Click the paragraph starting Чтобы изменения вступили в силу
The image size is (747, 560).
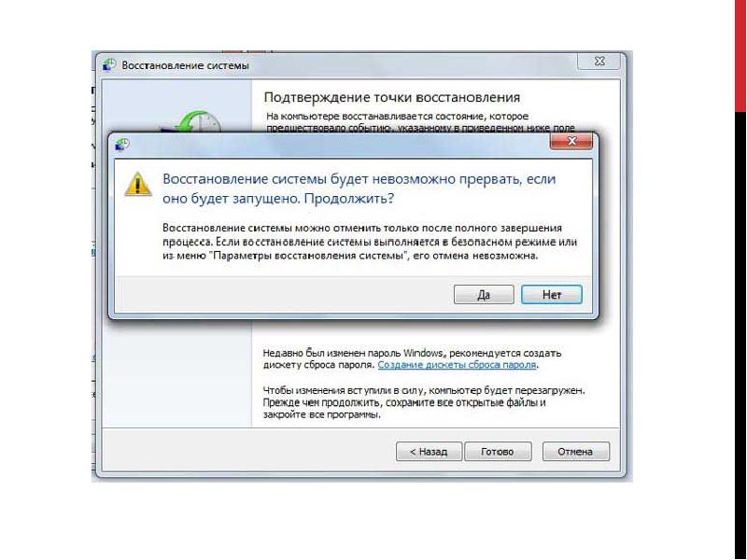click(424, 402)
